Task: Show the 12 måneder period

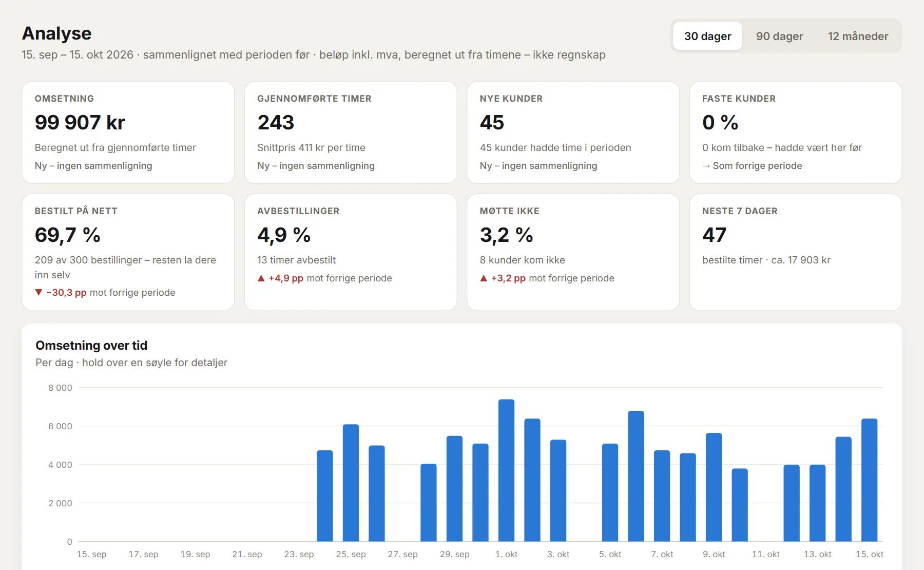Action: [858, 36]
